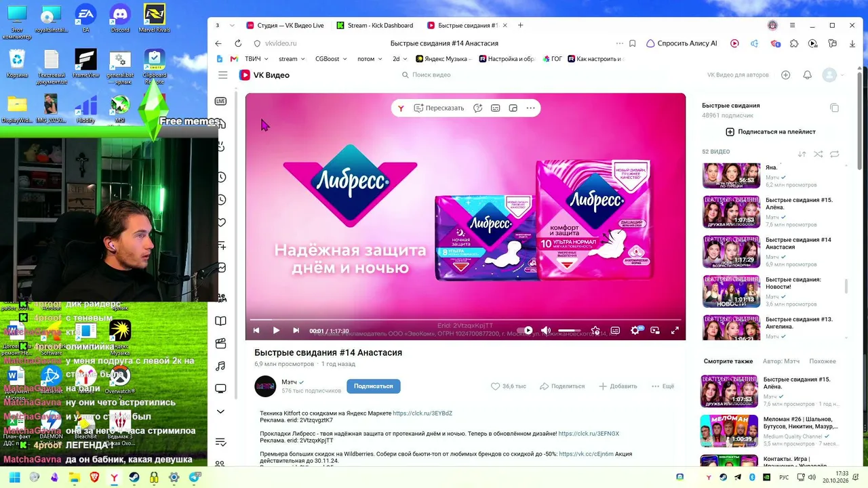Toggle playlist shuffle icon

818,154
